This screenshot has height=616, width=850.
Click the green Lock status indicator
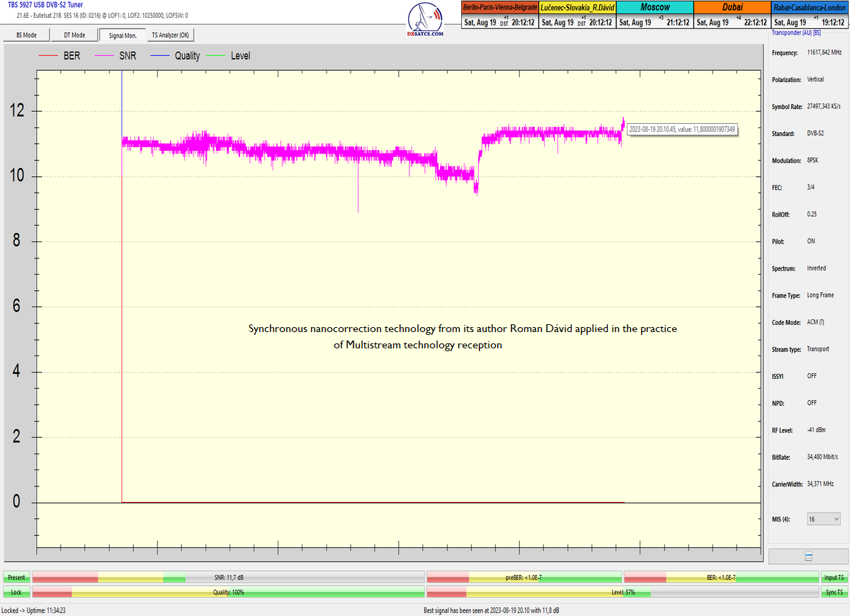tap(16, 592)
